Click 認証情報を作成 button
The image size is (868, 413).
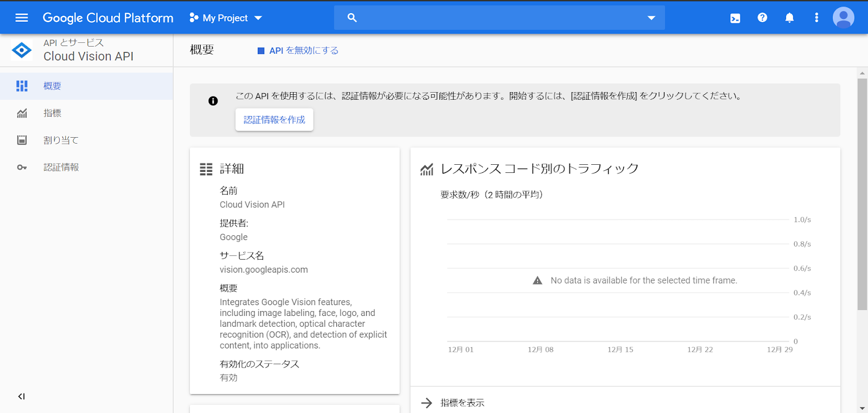click(275, 120)
